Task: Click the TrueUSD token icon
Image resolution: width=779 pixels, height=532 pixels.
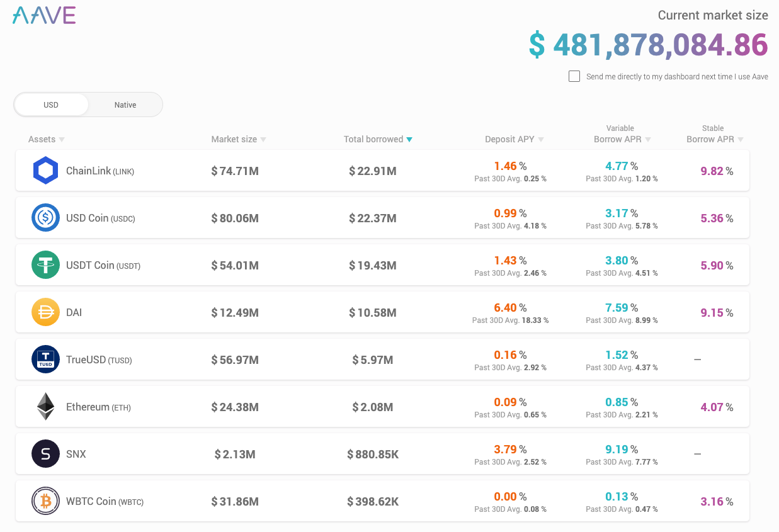Action: tap(45, 359)
